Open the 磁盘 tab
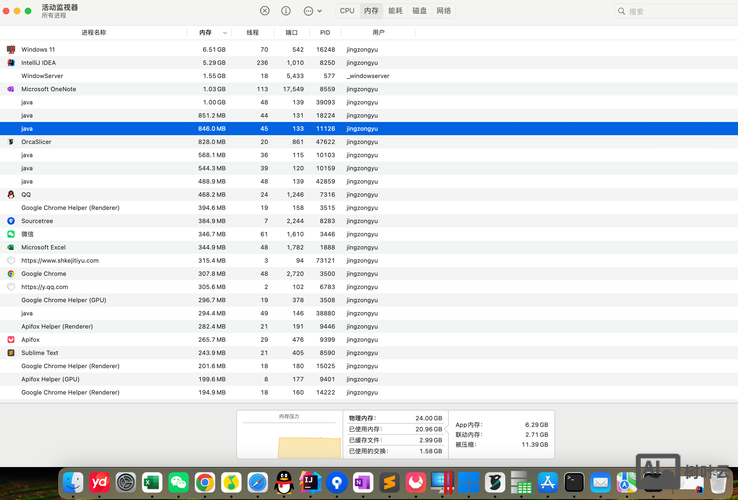Image resolution: width=738 pixels, height=500 pixels. pyautogui.click(x=420, y=11)
